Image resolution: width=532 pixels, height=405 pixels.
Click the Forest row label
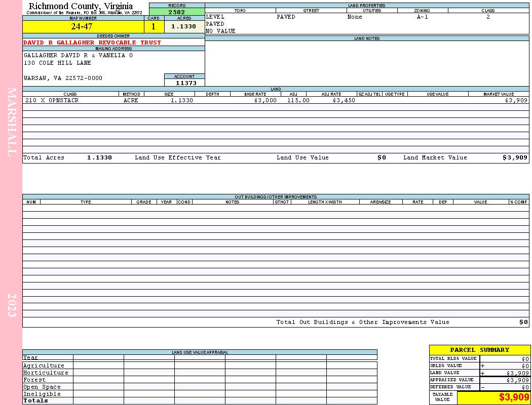pos(34,380)
